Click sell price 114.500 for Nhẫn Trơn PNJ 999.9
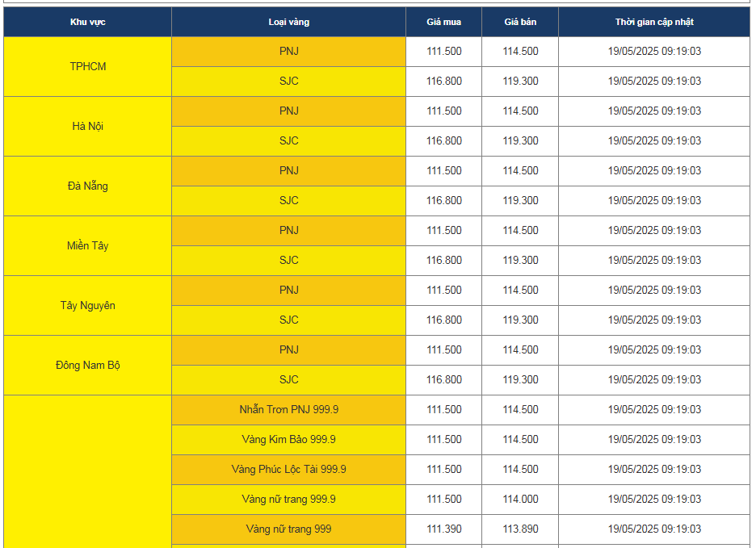The image size is (756, 548). point(520,410)
